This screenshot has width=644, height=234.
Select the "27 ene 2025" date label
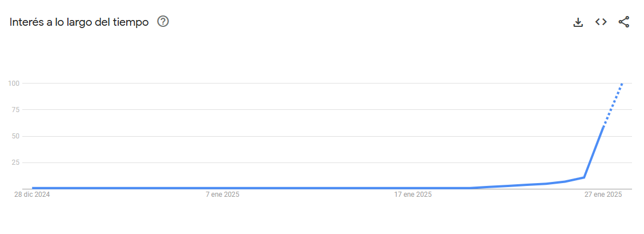(x=603, y=195)
